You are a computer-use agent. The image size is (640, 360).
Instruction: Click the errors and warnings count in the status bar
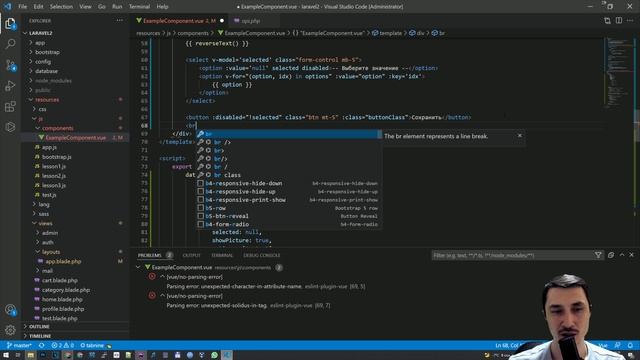62,345
